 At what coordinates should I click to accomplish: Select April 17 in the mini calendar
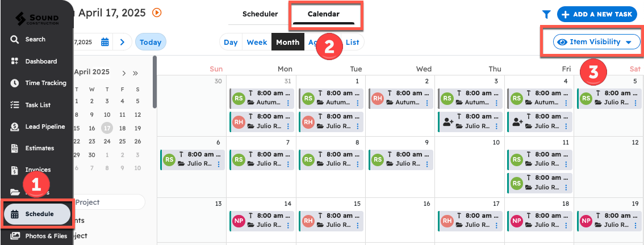pos(107,128)
